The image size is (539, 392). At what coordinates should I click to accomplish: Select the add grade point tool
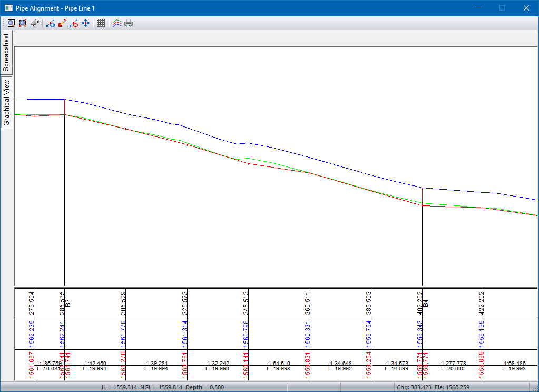pos(51,23)
